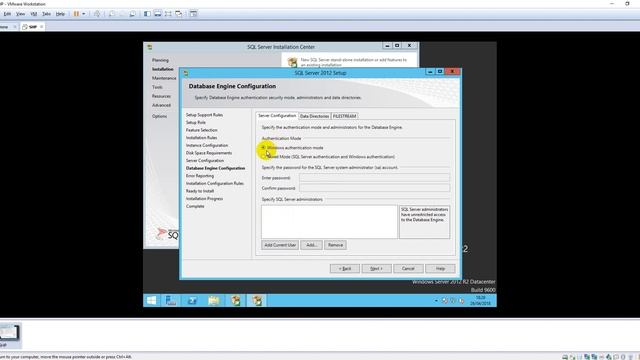
Task: Pause the virtual machine from VMware toolbar
Action: pyautogui.click(x=76, y=14)
